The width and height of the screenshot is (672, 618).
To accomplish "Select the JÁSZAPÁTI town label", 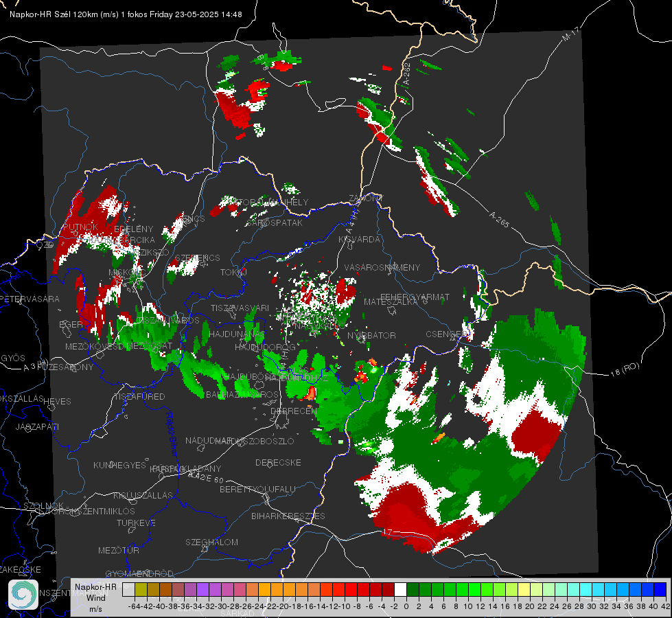I will point(37,426).
